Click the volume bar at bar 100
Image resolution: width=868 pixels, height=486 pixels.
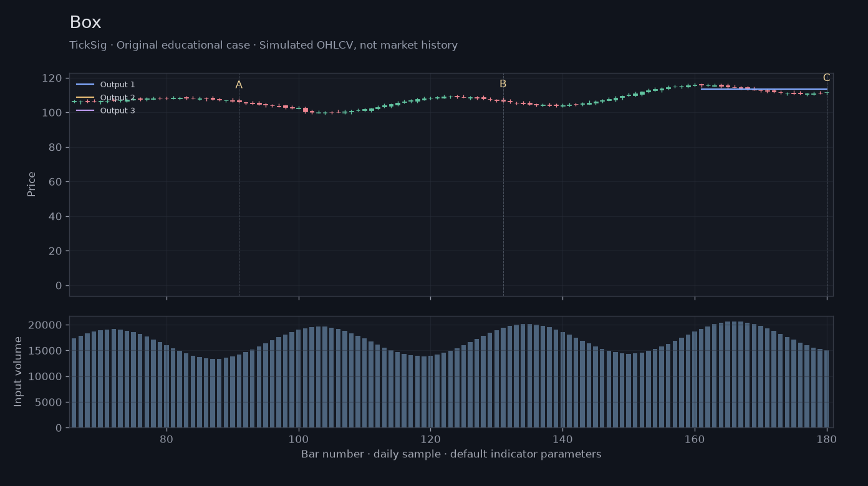click(x=299, y=378)
